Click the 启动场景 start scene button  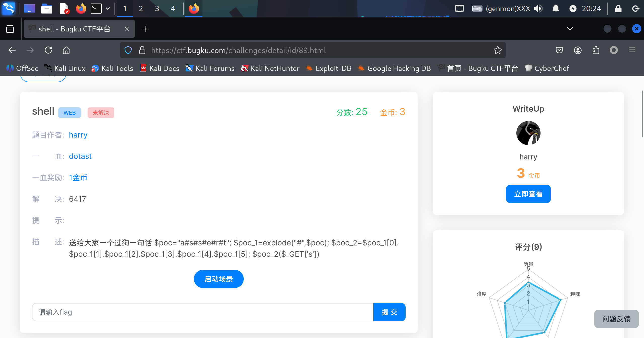(219, 279)
